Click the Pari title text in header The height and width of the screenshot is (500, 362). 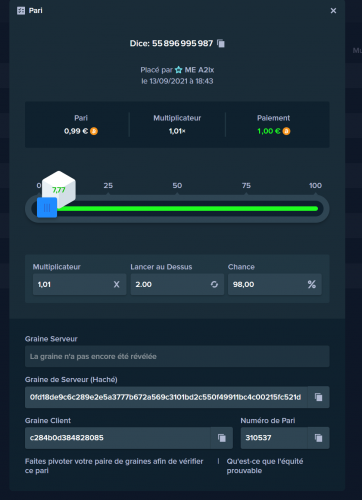click(35, 11)
